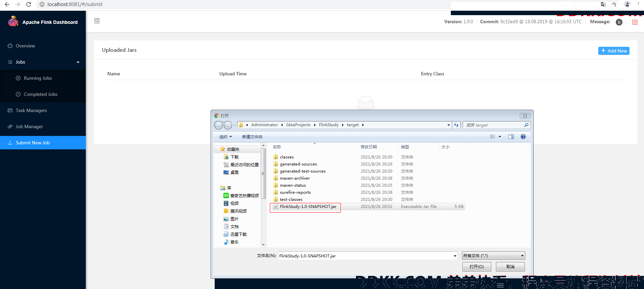The height and width of the screenshot is (289, 644).
Task: Select IdeaProjects in the path breadcrumb
Action: tap(298, 125)
